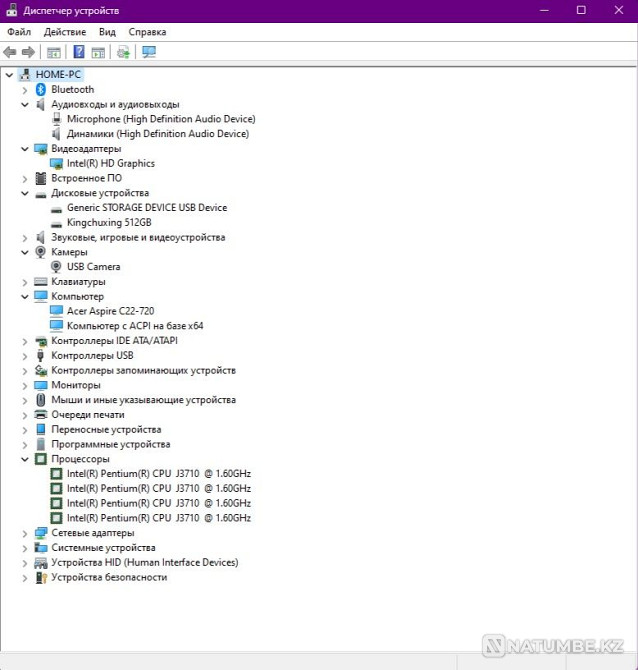This screenshot has width=638, height=670.
Task: Expand the Bluetooth category
Action: click(25, 90)
